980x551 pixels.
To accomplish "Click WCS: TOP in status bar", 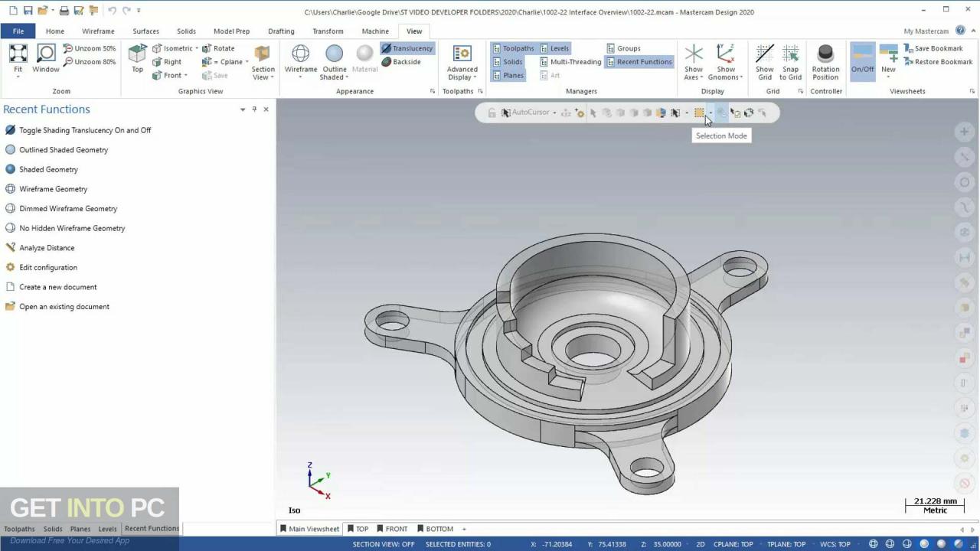I will point(835,544).
